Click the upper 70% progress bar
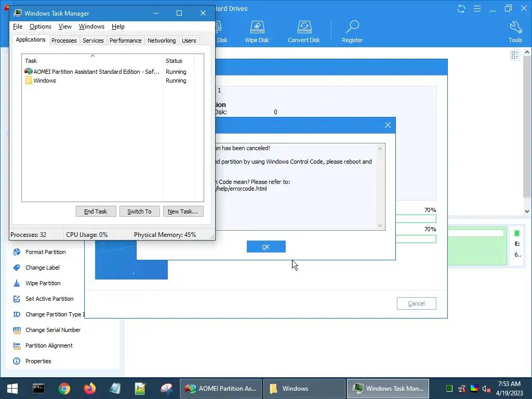532x399 pixels. tap(416, 219)
